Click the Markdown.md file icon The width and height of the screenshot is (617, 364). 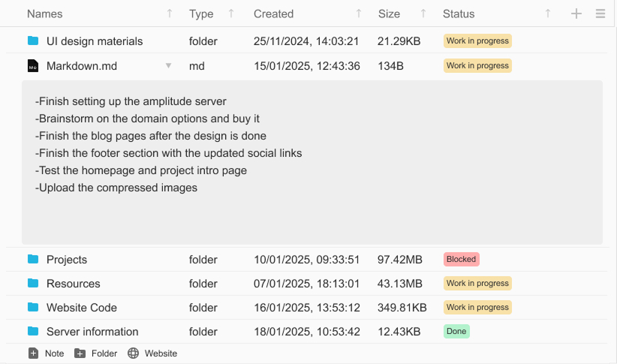tap(33, 66)
